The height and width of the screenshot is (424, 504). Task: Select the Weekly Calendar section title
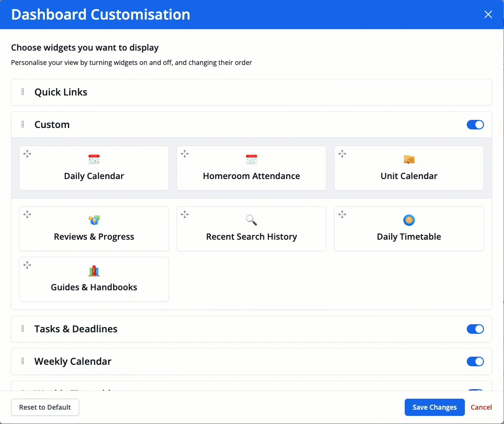click(x=73, y=361)
